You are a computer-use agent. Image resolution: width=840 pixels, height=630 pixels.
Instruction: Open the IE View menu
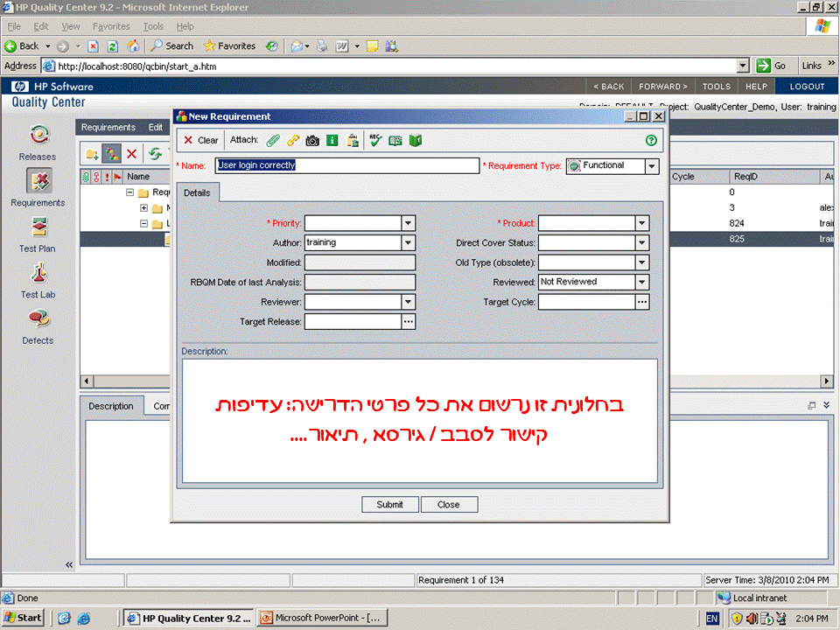click(70, 26)
